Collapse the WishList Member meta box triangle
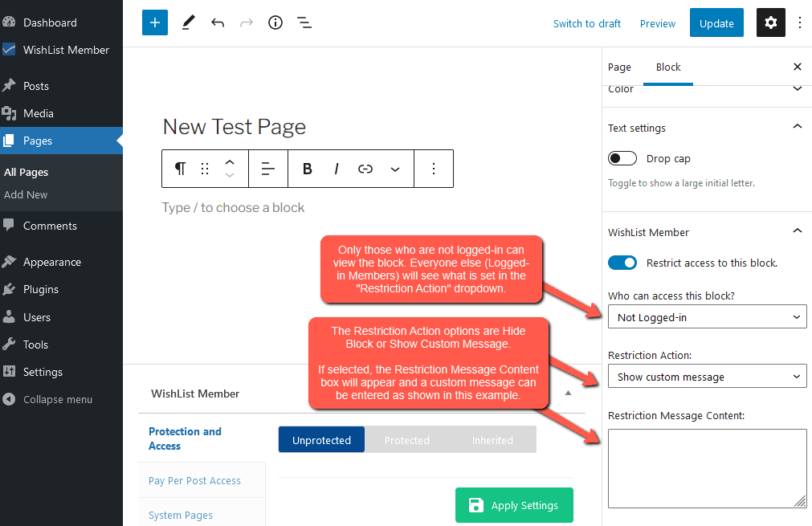 pos(568,393)
